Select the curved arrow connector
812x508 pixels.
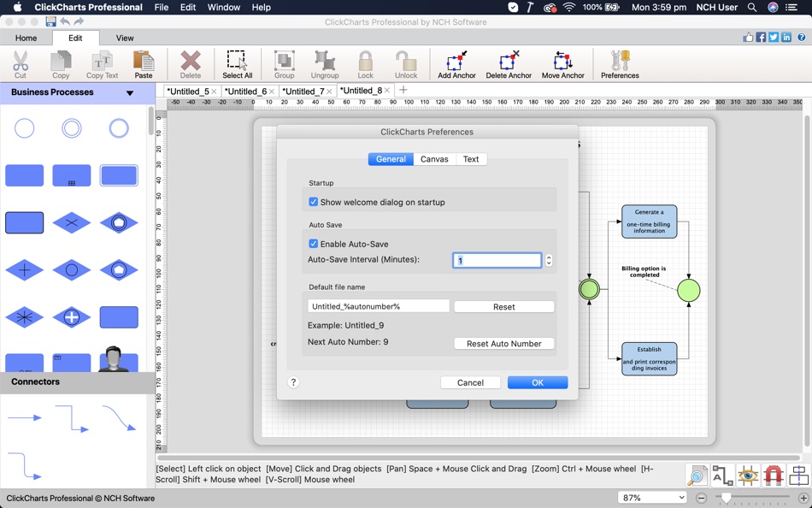[x=119, y=418]
